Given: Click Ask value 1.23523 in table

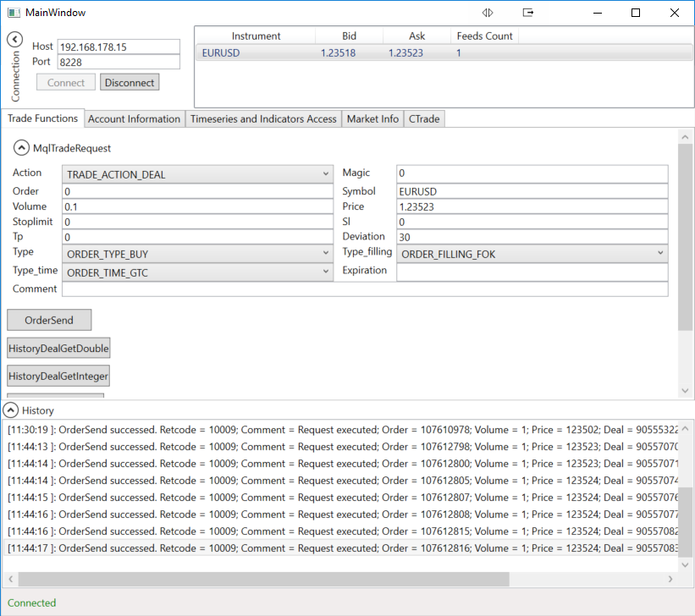Looking at the screenshot, I should coord(406,52).
